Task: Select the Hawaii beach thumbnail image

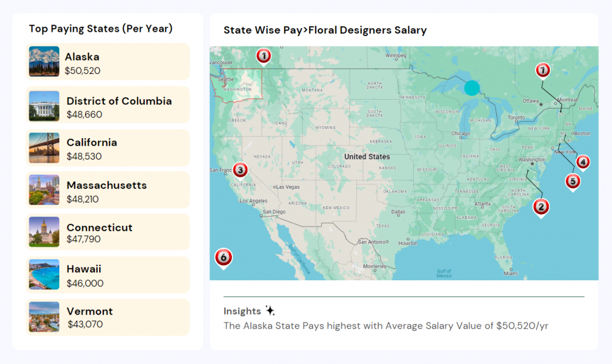Action: pyautogui.click(x=43, y=274)
